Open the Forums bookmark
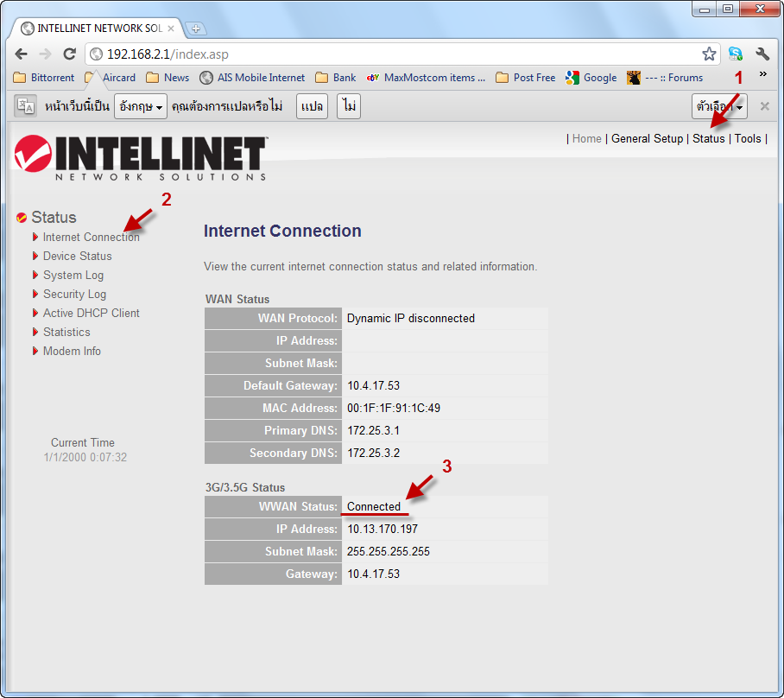Image resolution: width=784 pixels, height=698 pixels. [x=665, y=78]
